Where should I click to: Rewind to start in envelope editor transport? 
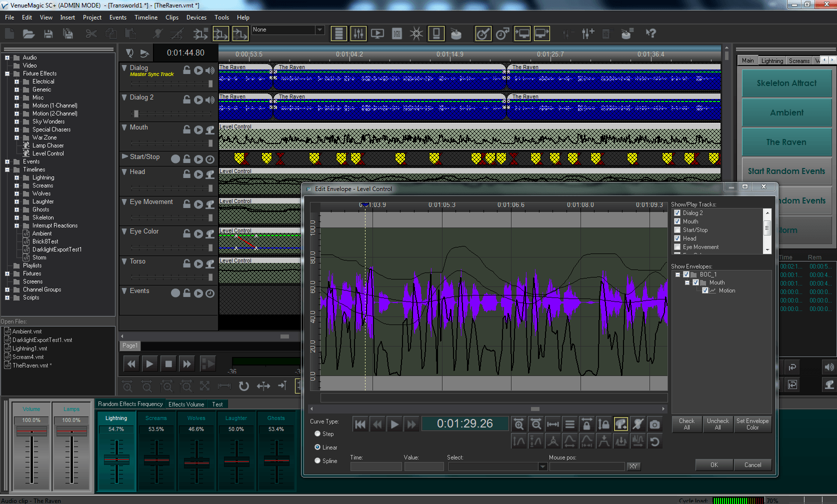[360, 424]
